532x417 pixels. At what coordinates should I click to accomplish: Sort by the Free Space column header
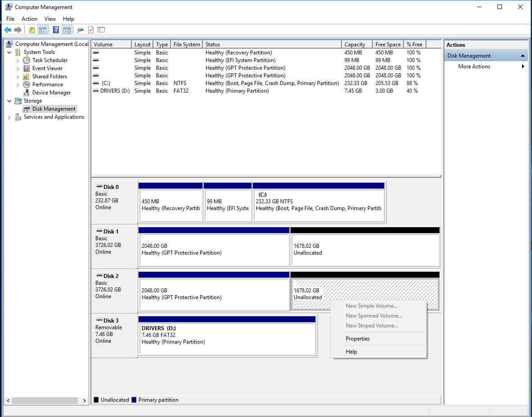[388, 45]
